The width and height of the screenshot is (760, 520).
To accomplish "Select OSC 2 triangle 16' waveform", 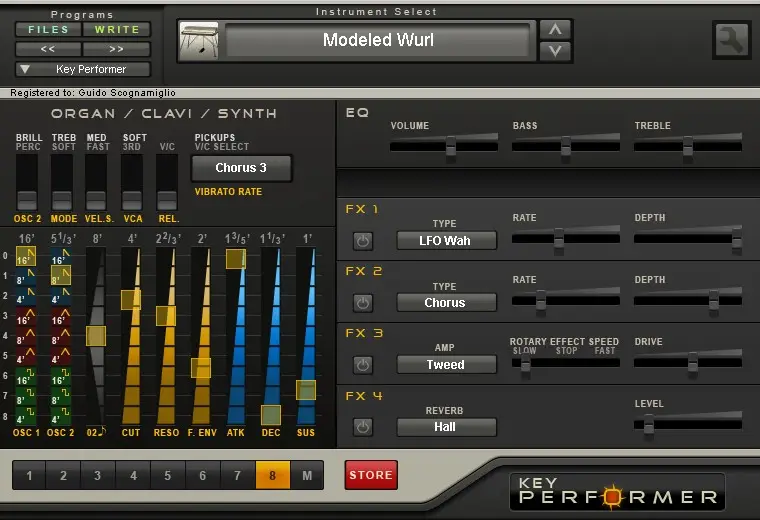I will pos(61,316).
